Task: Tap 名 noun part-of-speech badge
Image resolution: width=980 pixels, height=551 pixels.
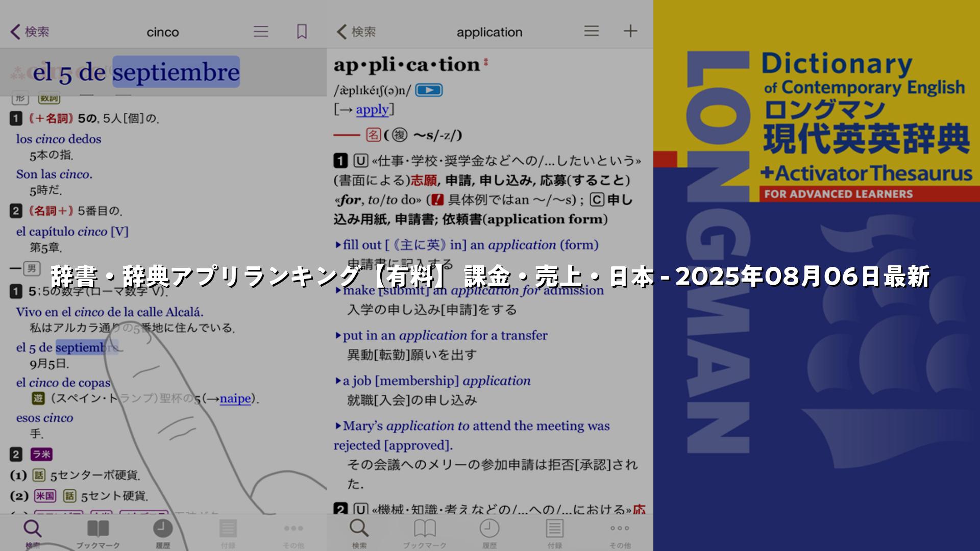Action: [x=374, y=135]
